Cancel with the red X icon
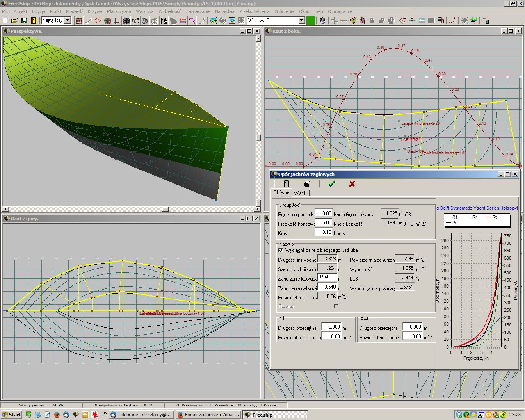525x420 pixels. tap(352, 184)
